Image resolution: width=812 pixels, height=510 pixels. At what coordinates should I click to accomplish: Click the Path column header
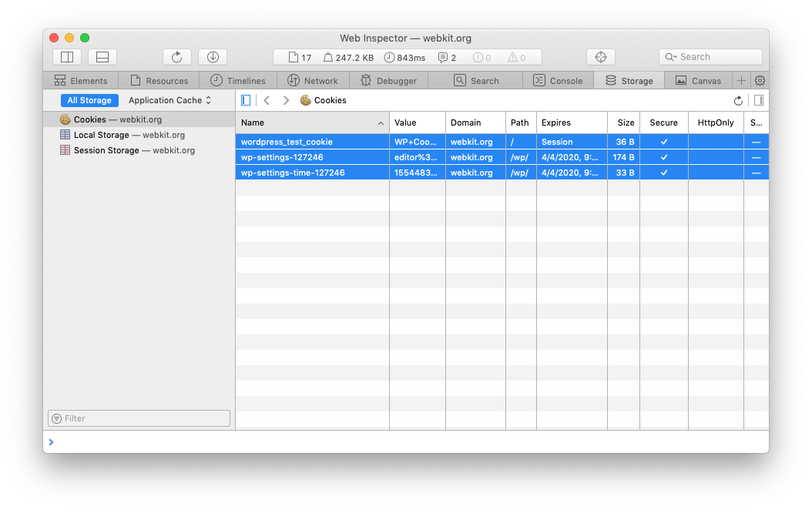pos(521,122)
